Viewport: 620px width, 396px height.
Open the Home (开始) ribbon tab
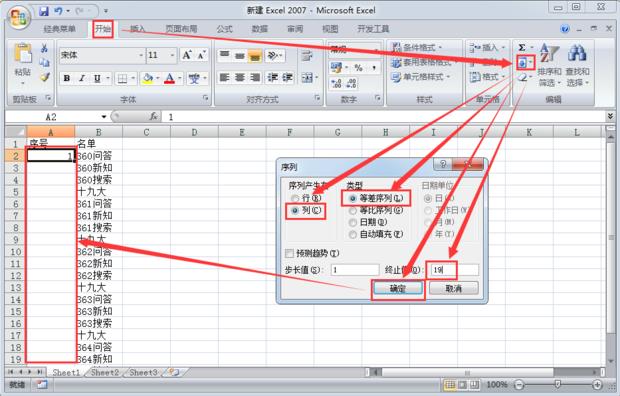pyautogui.click(x=103, y=29)
